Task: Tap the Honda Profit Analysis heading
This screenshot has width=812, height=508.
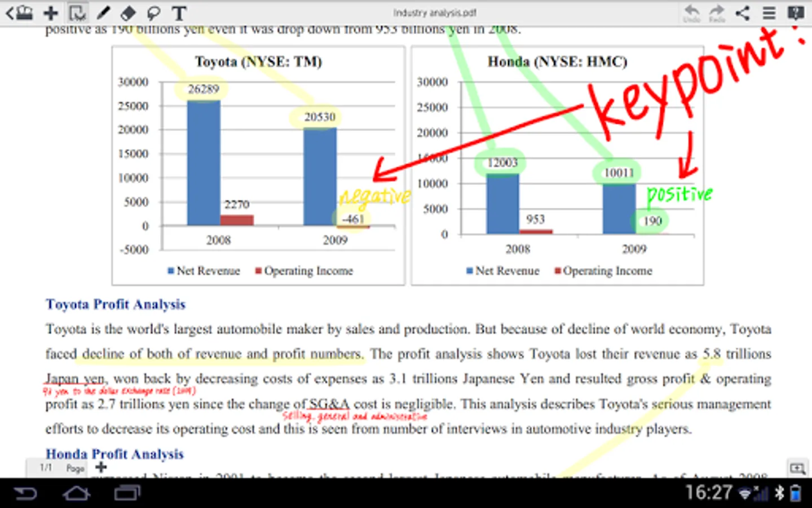Action: (x=115, y=454)
